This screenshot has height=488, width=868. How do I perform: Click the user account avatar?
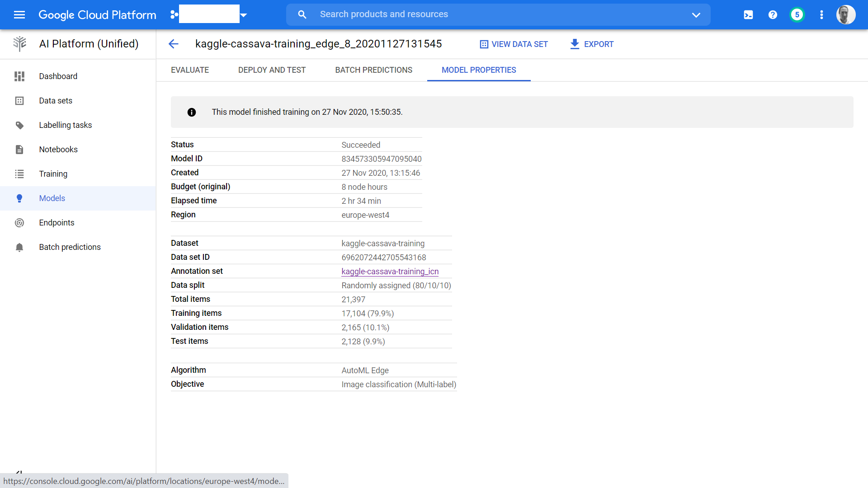tap(845, 15)
